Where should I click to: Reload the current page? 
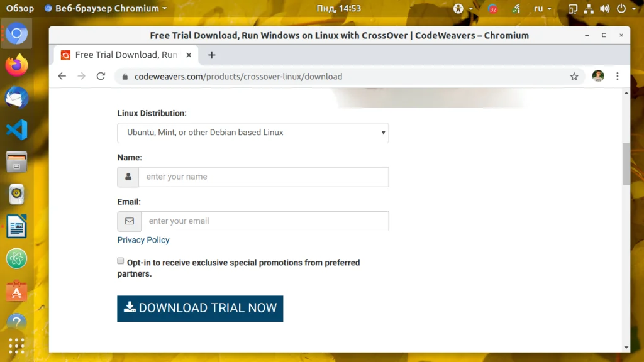click(x=101, y=76)
